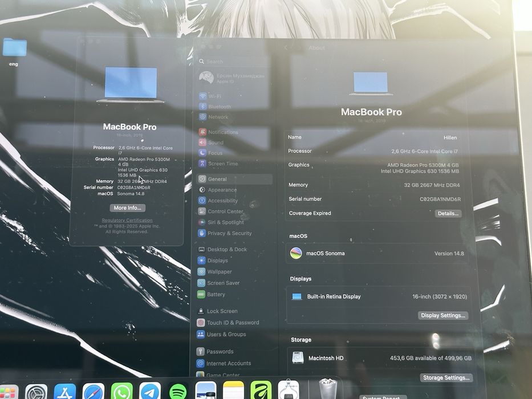Launch Spotify from the Dock

tap(178, 392)
